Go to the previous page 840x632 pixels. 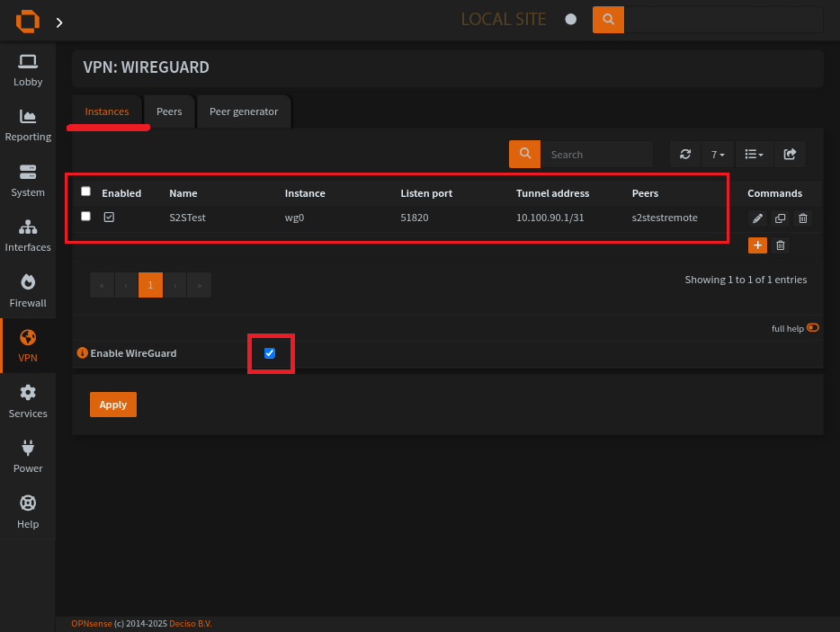pos(126,285)
